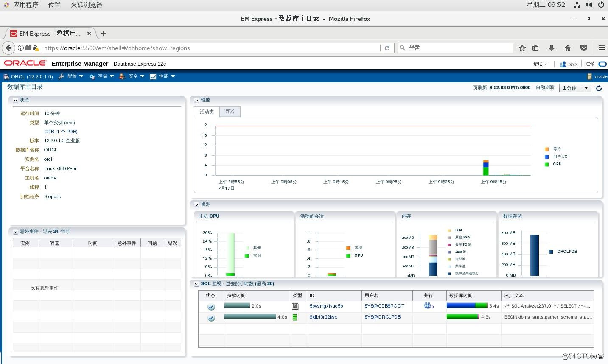This screenshot has width=608, height=364.
Task: Click the SYS@ORCLPDB user link
Action: (x=383, y=317)
